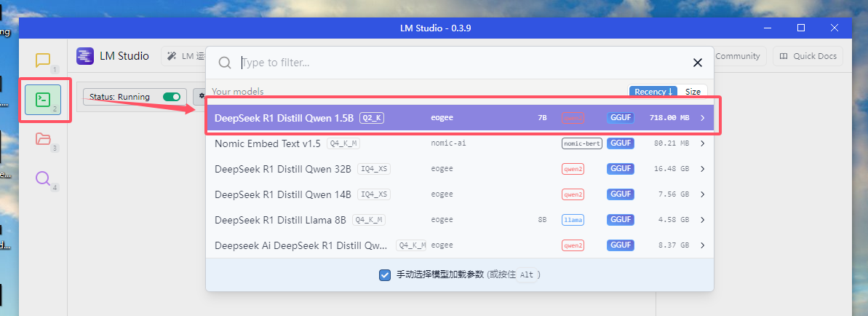Click qwen2 tag on 14B row
This screenshot has width=868, height=316.
(x=573, y=194)
